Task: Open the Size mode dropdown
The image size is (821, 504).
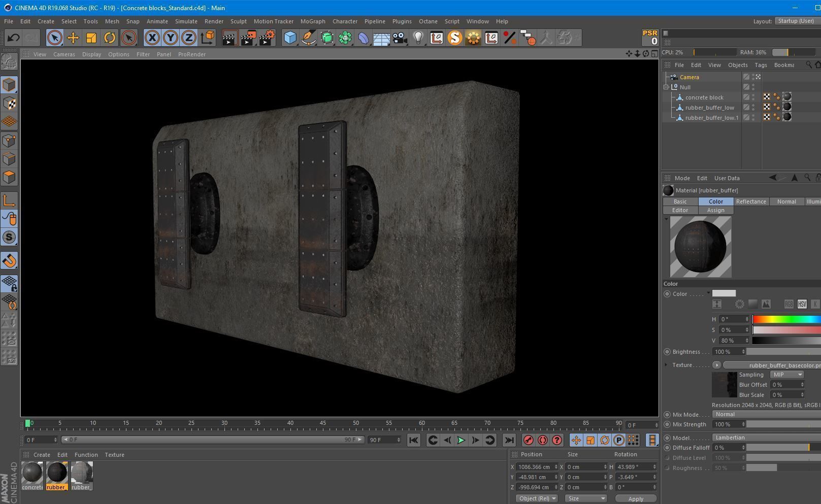Action: tap(586, 498)
